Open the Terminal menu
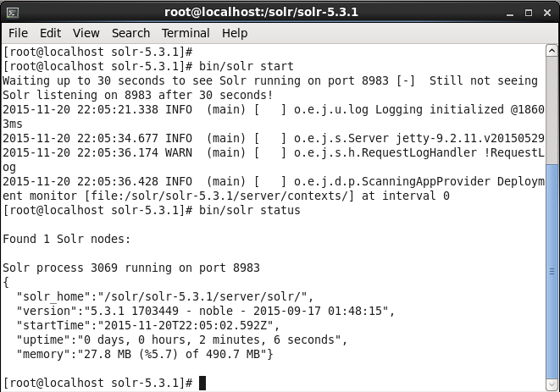Viewport: 560px width, 392px height. 186,33
